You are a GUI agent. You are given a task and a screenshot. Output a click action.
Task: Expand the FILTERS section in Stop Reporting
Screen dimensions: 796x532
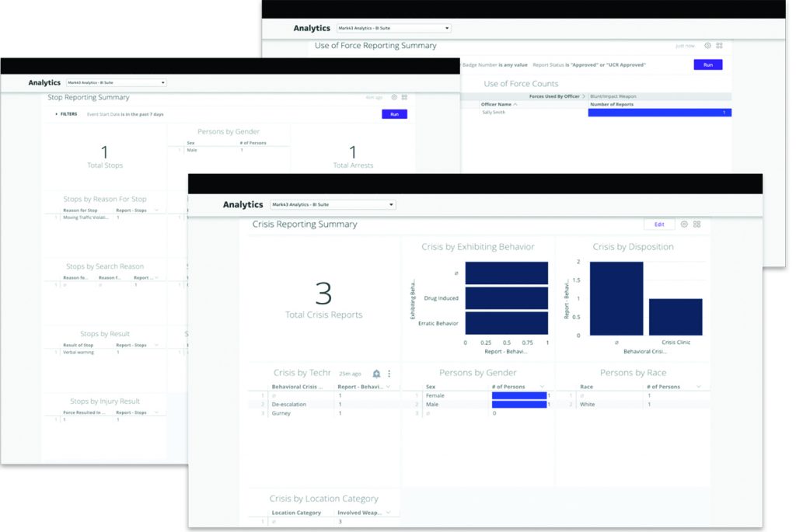pos(66,114)
